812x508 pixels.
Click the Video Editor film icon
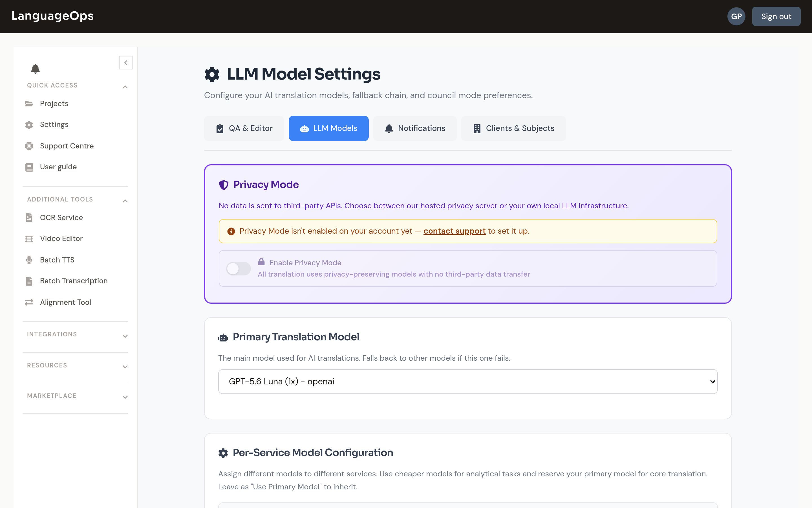tap(29, 239)
